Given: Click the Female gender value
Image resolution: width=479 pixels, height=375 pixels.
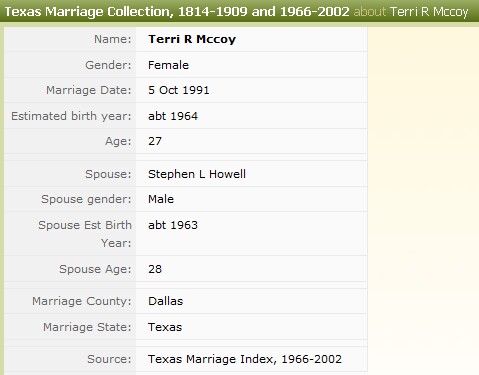Looking at the screenshot, I should click(x=168, y=65).
